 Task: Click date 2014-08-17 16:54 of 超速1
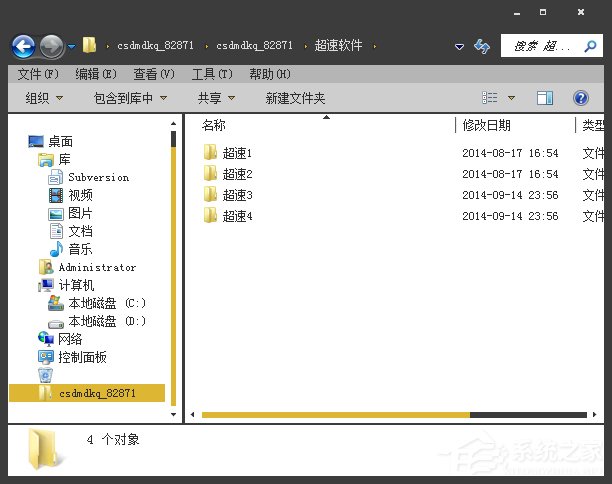(510, 153)
